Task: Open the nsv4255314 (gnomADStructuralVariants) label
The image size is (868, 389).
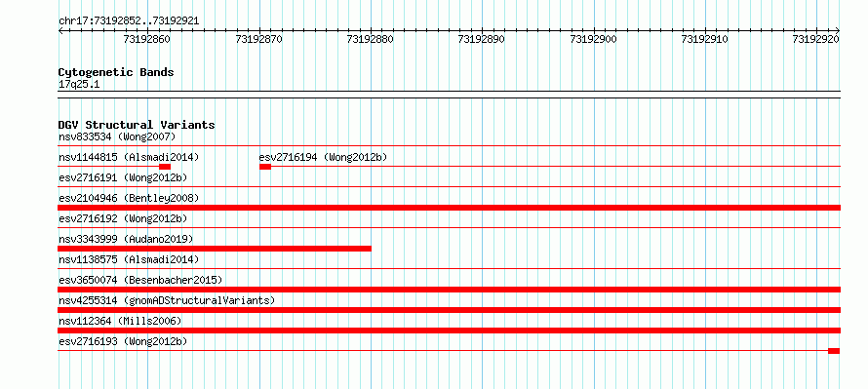Action: [167, 300]
